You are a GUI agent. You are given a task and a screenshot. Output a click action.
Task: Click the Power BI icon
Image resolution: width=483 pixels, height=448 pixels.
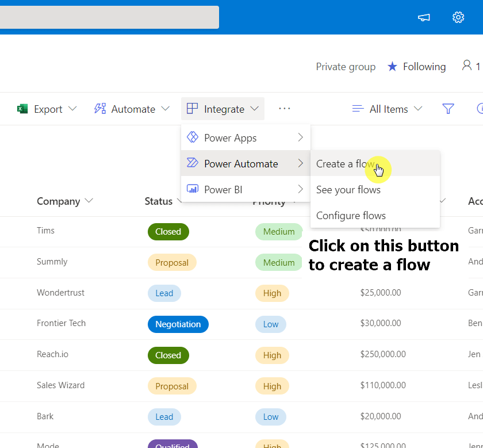click(193, 189)
